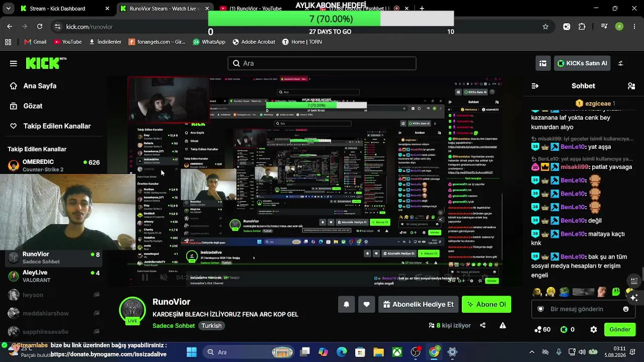Click username misakii99 in chat
The image size is (644, 362).
point(575,167)
